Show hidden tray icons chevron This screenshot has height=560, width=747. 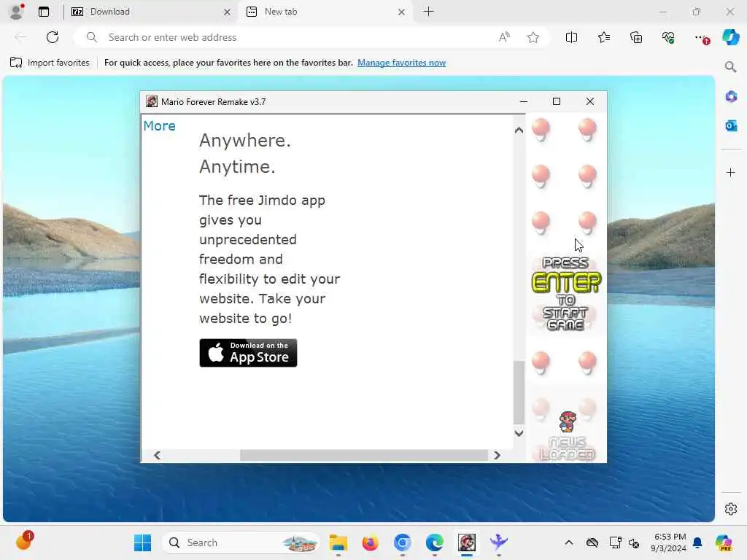[569, 542]
